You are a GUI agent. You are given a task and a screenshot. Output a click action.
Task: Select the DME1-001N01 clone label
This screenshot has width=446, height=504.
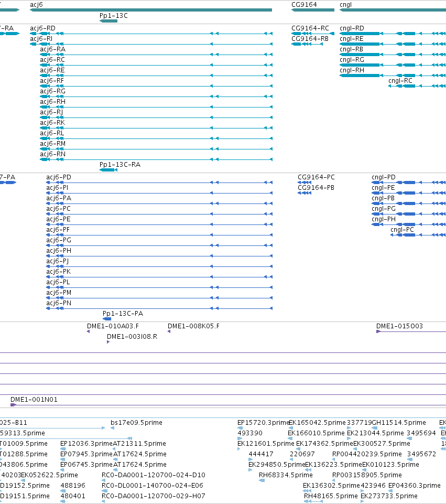click(34, 400)
